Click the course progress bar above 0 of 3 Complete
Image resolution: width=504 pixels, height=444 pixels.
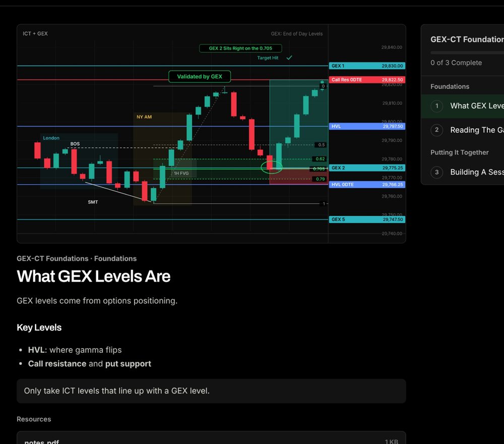coord(467,52)
